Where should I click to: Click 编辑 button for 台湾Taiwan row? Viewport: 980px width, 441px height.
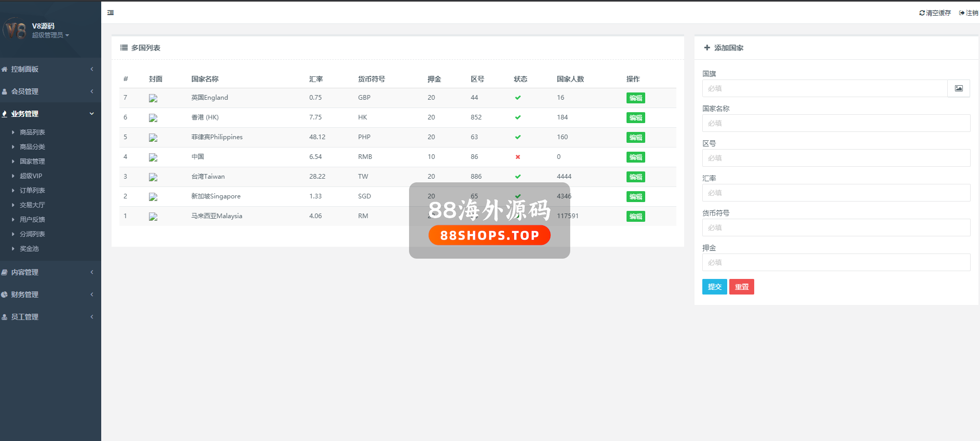pyautogui.click(x=635, y=177)
